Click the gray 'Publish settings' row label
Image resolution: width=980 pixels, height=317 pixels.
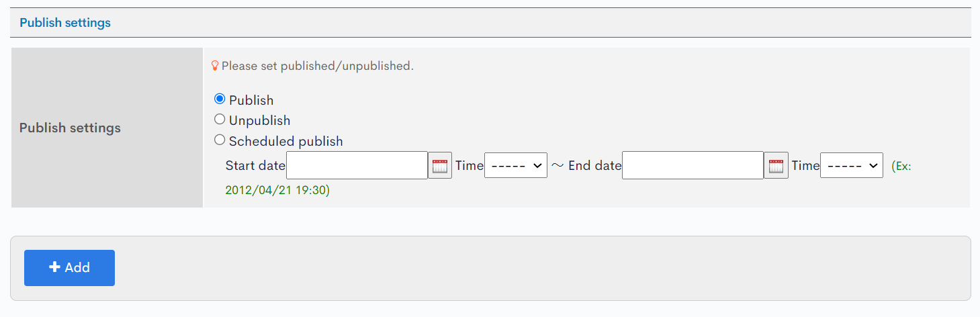pyautogui.click(x=70, y=128)
